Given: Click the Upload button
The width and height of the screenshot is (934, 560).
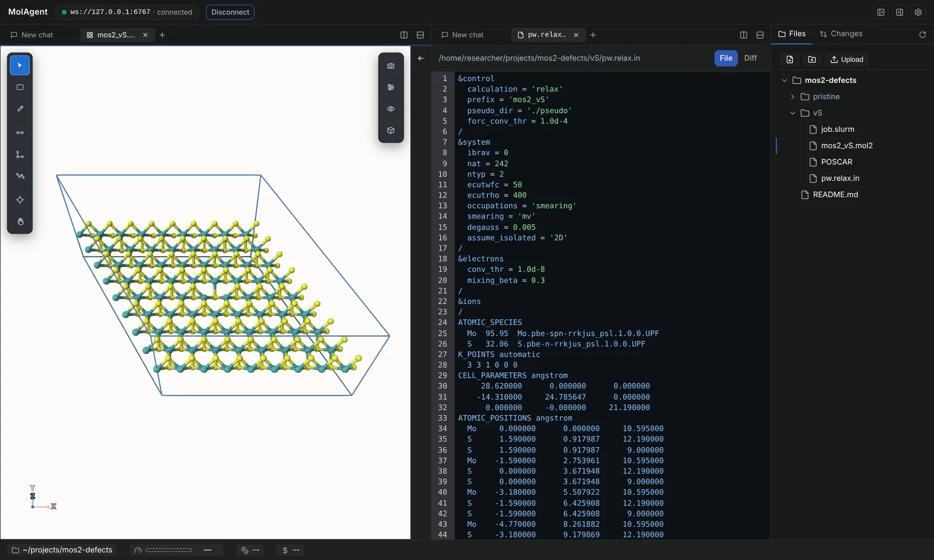Looking at the screenshot, I should click(847, 60).
